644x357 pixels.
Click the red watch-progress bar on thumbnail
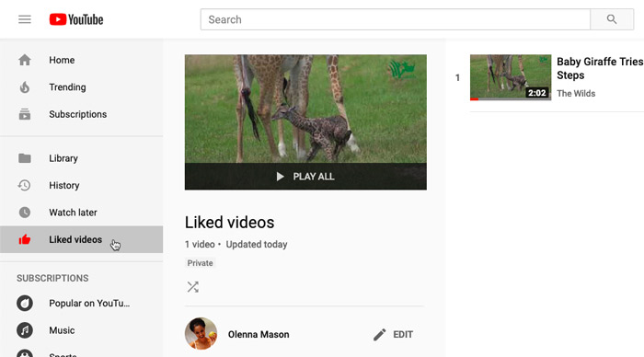[x=475, y=99]
